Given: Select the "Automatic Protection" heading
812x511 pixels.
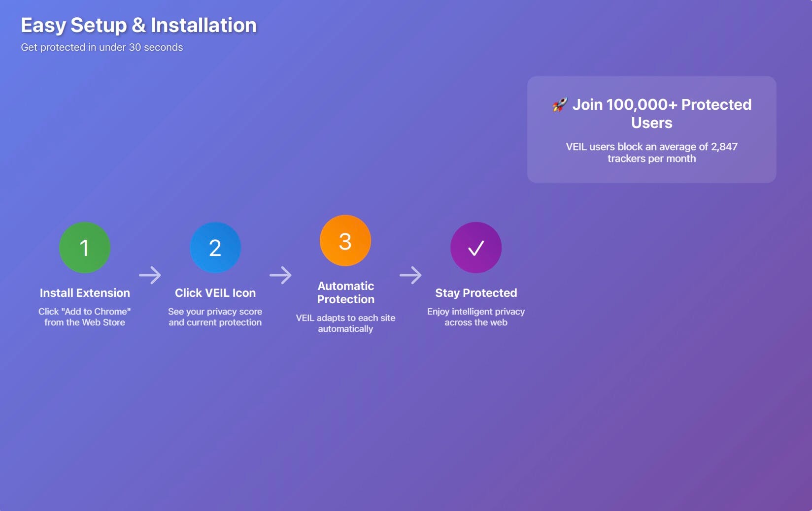Looking at the screenshot, I should point(345,292).
